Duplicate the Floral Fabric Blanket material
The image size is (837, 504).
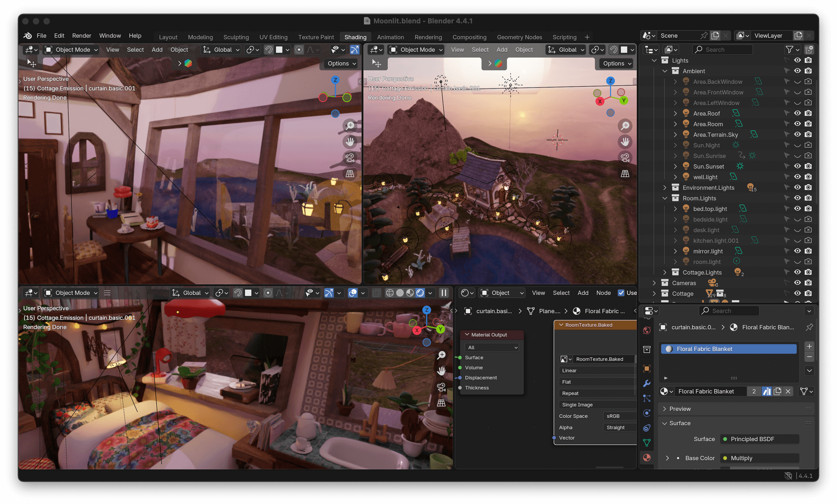coord(777,392)
